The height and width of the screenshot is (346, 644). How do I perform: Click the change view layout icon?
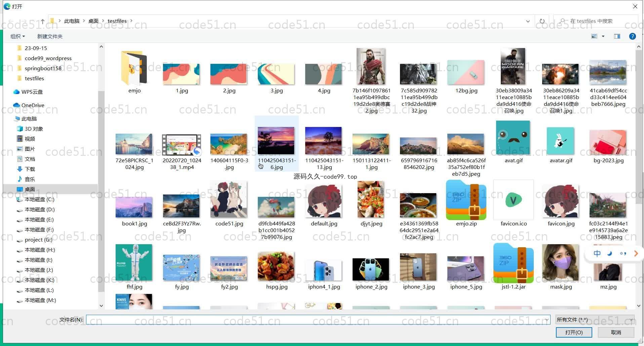click(x=594, y=36)
